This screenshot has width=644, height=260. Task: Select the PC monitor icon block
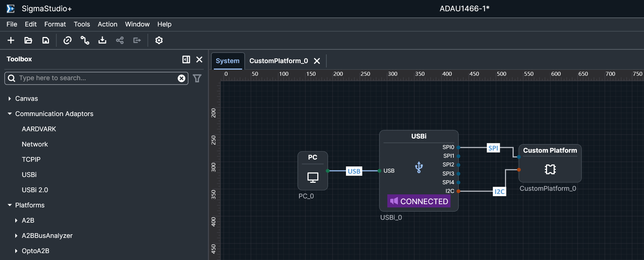(313, 177)
